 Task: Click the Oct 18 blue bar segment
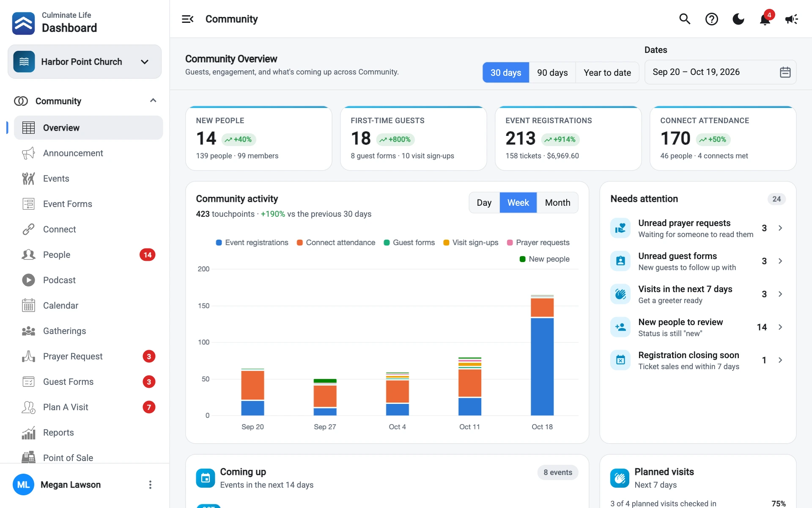coord(542,367)
